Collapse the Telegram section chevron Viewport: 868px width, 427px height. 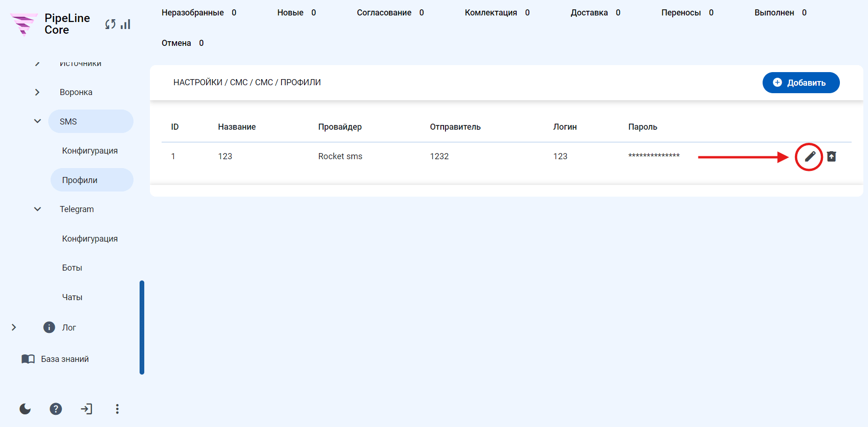pos(37,209)
